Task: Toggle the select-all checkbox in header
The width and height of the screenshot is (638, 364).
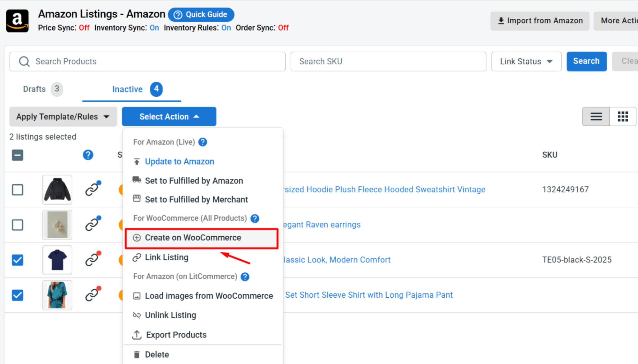Action: [x=17, y=155]
